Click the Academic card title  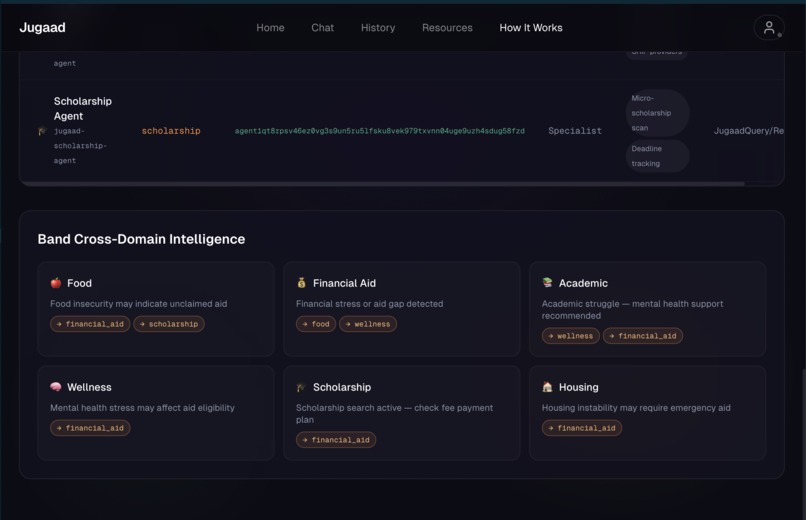click(x=583, y=283)
